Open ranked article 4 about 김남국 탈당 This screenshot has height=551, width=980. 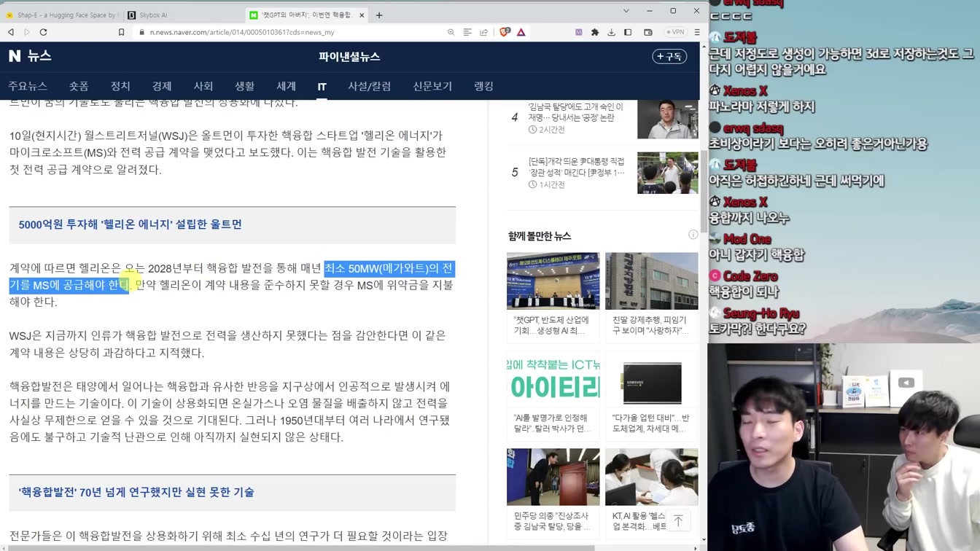click(x=576, y=112)
